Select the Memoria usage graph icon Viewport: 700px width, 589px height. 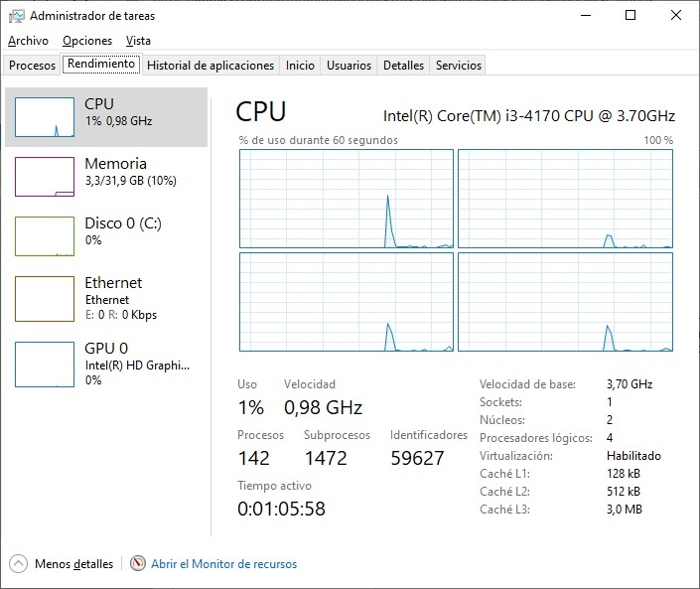[45, 177]
